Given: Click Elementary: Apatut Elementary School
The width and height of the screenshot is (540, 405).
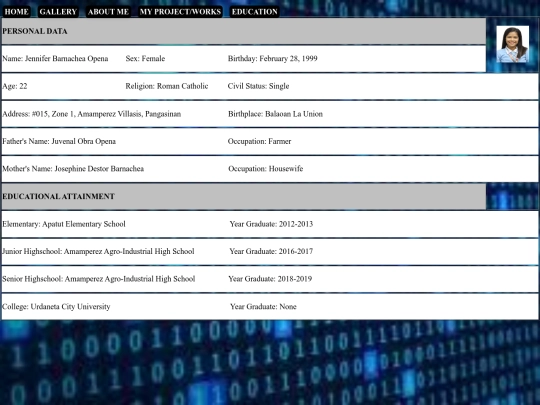Looking at the screenshot, I should [x=64, y=224].
